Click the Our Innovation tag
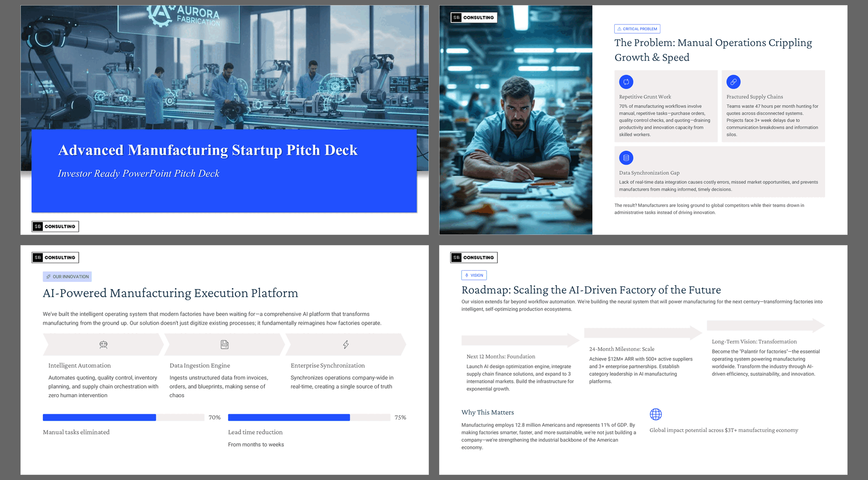The image size is (868, 480). click(67, 277)
